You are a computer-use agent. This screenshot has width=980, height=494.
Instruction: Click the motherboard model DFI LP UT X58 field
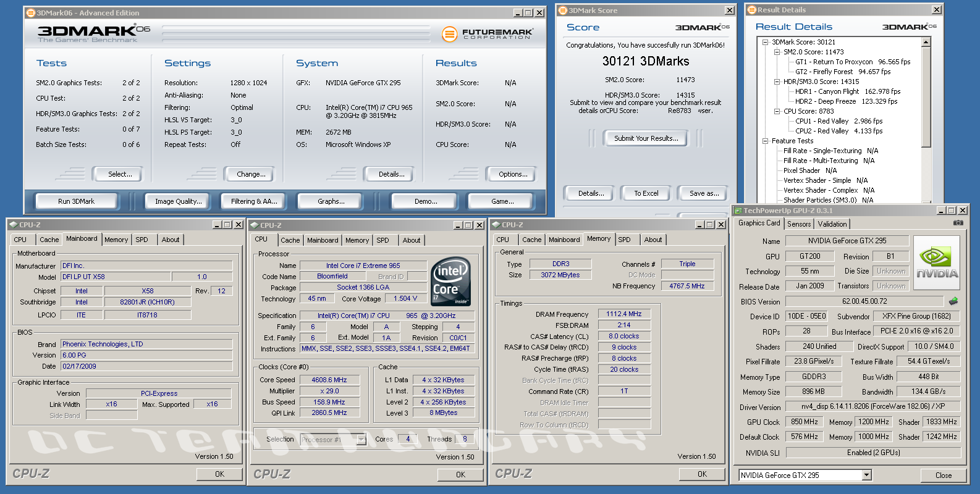click(116, 277)
